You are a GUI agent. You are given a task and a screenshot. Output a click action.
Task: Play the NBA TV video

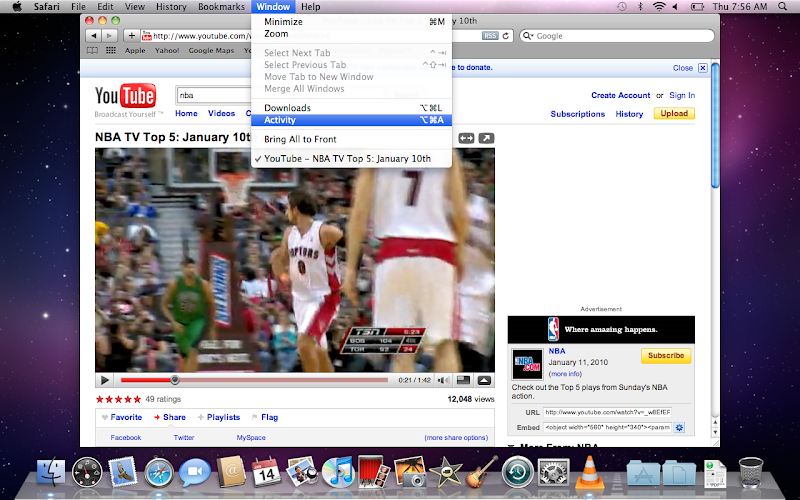click(x=105, y=380)
